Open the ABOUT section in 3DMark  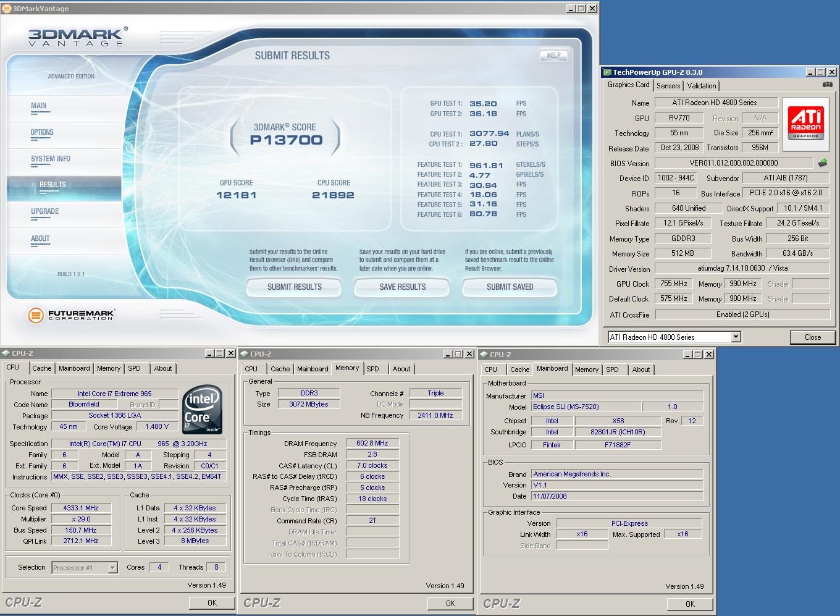40,238
